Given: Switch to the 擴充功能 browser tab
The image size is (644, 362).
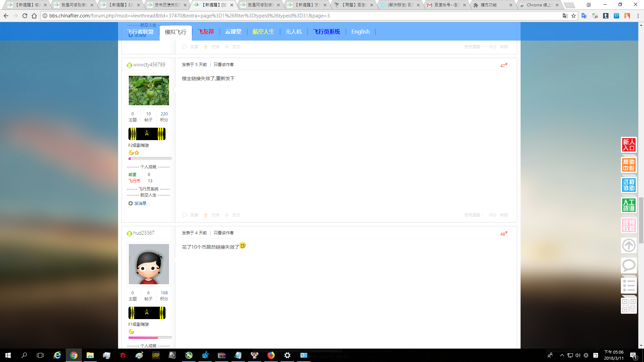Looking at the screenshot, I should pyautogui.click(x=493, y=5).
